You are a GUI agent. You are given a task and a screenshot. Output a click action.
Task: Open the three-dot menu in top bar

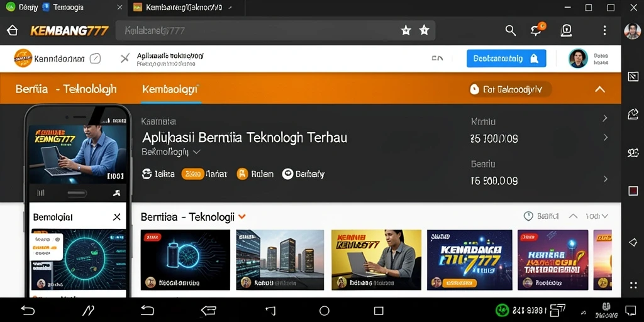tap(604, 30)
